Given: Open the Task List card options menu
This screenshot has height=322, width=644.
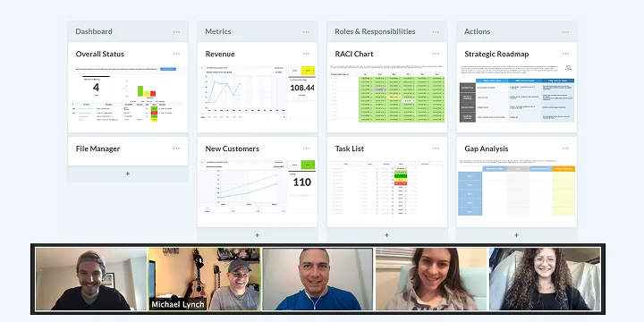Looking at the screenshot, I should 436,148.
